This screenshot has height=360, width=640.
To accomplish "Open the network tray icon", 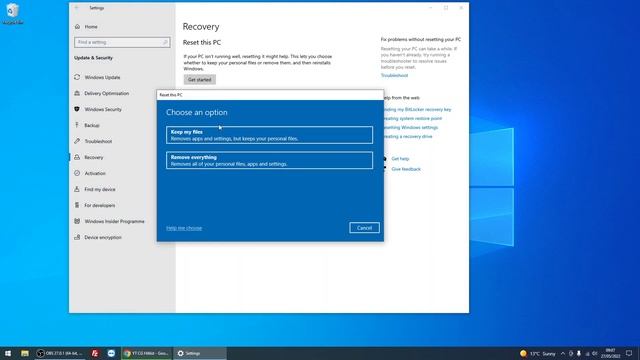I will [587, 353].
